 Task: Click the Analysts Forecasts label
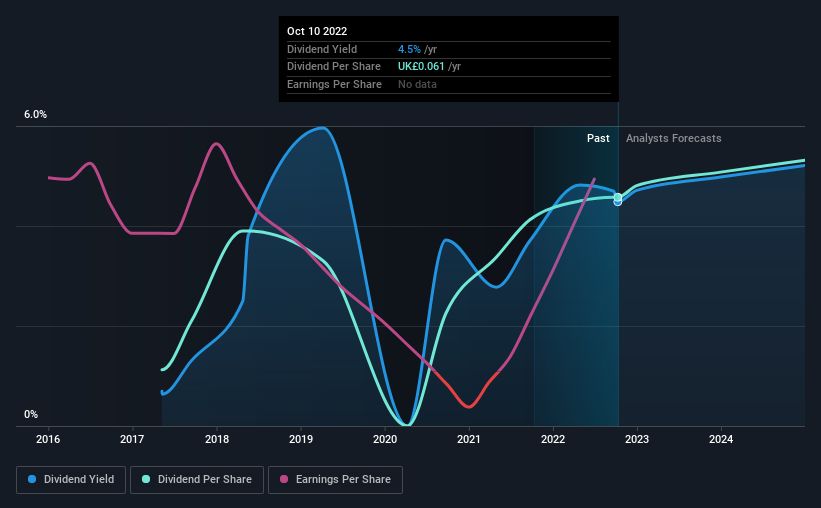(673, 138)
